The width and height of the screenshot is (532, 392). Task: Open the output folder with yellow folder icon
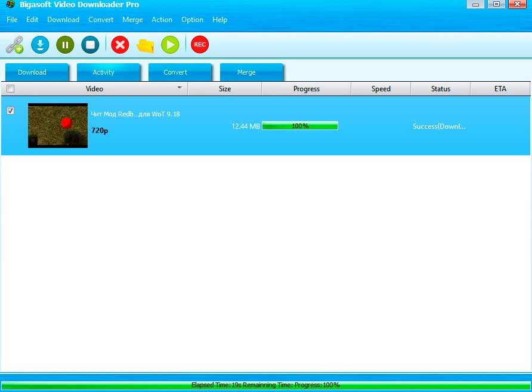pyautogui.click(x=145, y=46)
